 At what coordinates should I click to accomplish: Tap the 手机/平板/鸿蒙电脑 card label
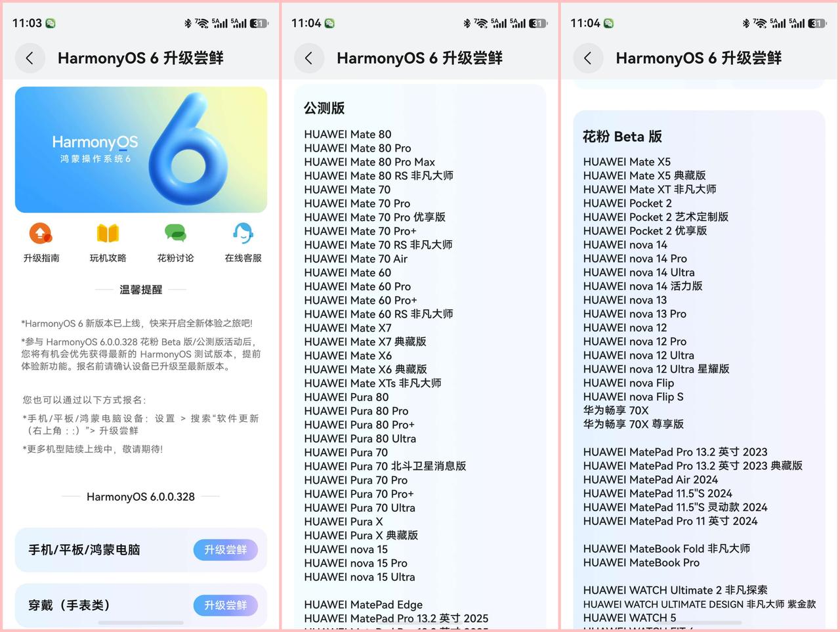click(x=84, y=550)
